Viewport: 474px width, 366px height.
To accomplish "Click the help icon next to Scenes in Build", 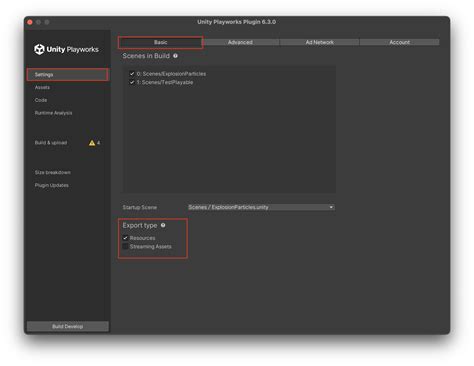I will (175, 56).
